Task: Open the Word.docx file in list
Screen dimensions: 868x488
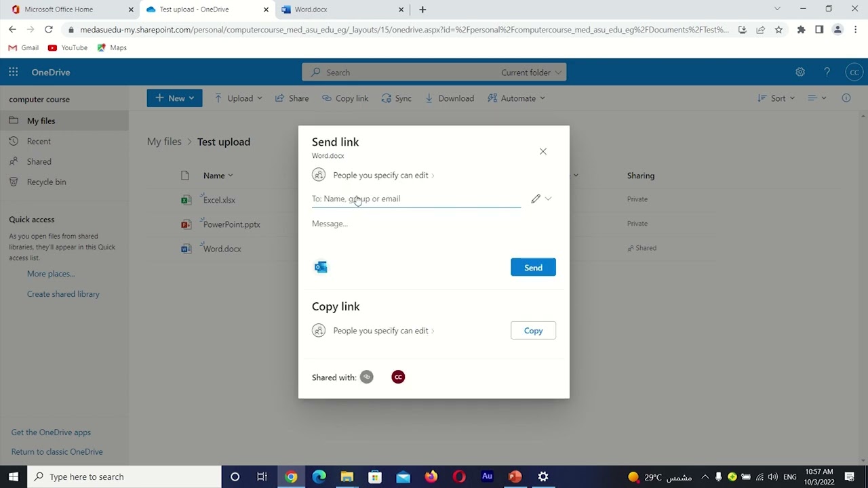Action: point(222,249)
